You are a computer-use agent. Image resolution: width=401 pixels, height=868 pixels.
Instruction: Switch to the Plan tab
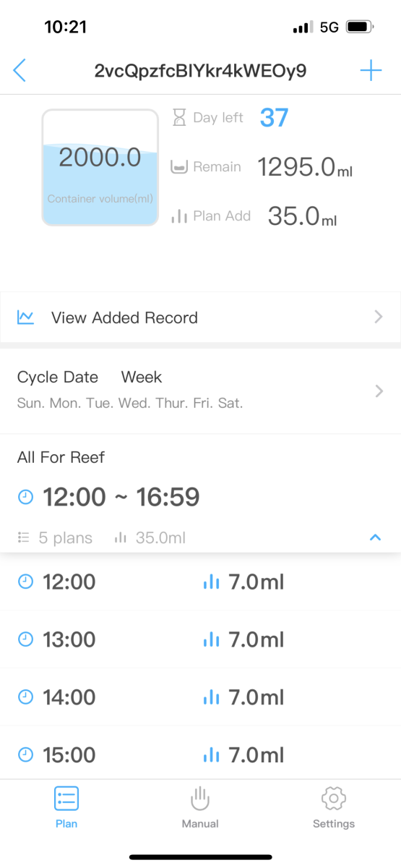coord(66,807)
